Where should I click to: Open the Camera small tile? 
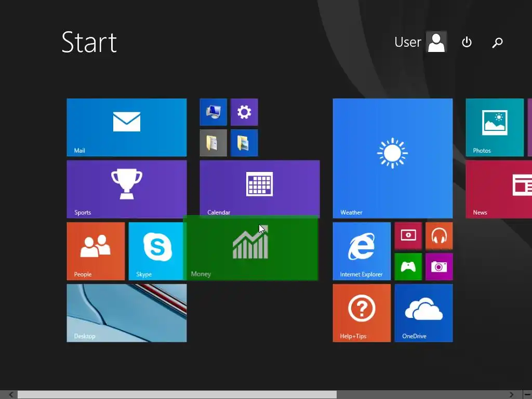pos(439,267)
